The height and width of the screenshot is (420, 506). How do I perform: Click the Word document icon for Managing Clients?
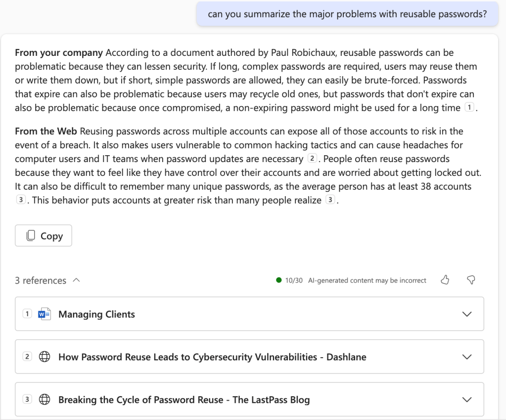(45, 314)
